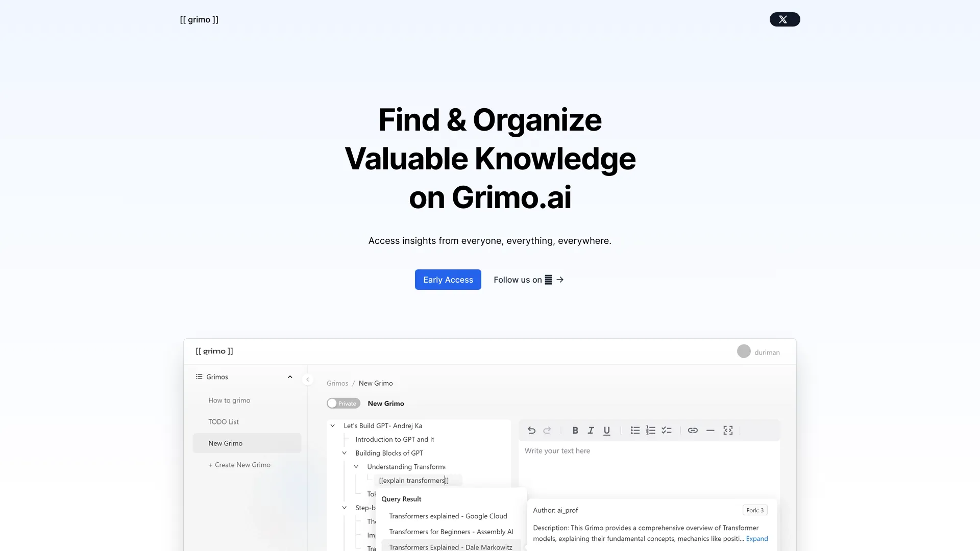Click the Bold formatting icon
The height and width of the screenshot is (551, 980).
coord(574,430)
